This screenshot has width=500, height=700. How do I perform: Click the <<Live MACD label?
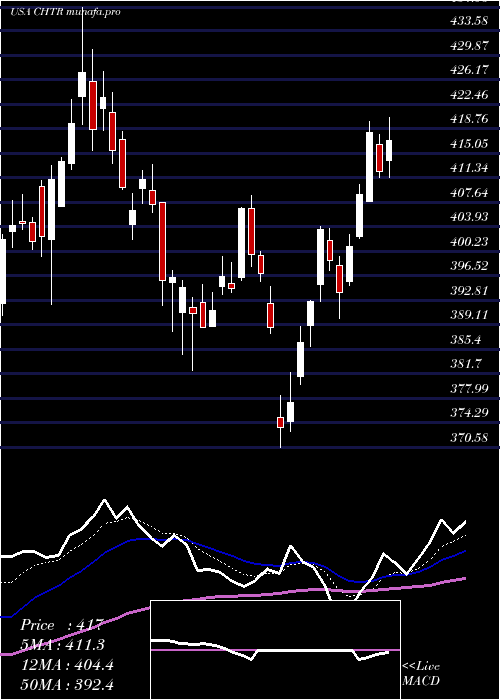click(x=421, y=674)
